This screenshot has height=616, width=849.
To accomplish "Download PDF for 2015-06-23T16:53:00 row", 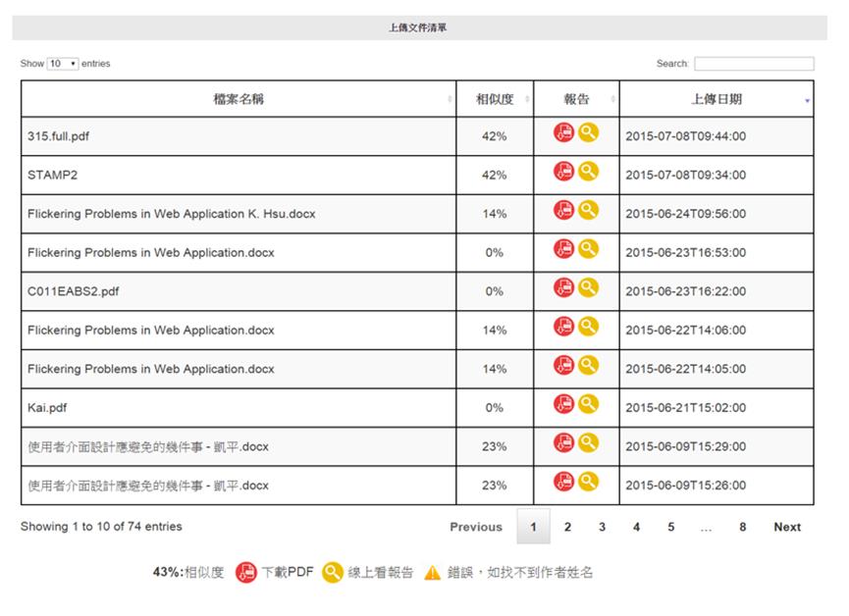I will 563,249.
